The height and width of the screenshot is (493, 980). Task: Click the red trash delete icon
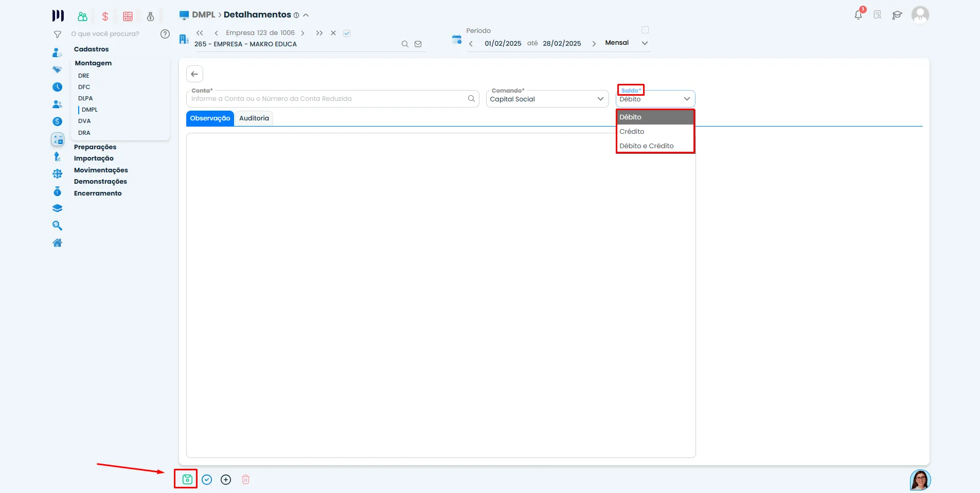[x=246, y=480]
